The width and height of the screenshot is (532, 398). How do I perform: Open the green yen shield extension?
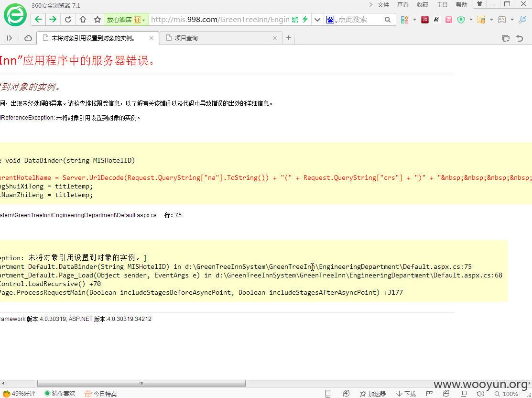point(461,20)
